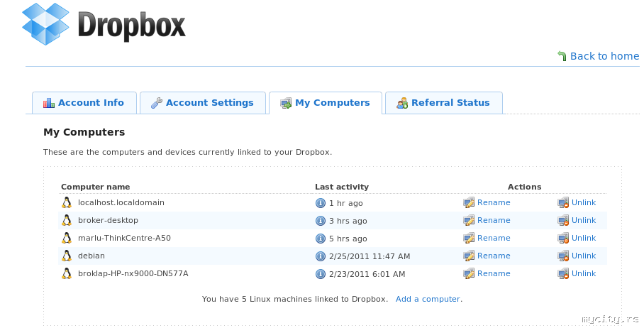Click the green arrow icon beside Back to home

562,56
